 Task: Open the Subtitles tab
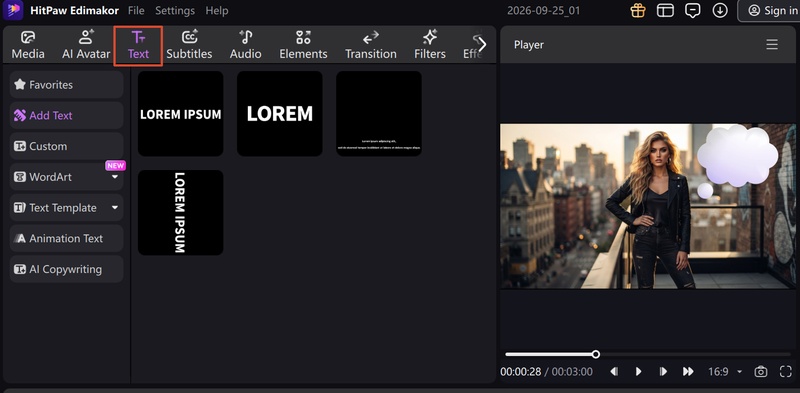tap(189, 45)
